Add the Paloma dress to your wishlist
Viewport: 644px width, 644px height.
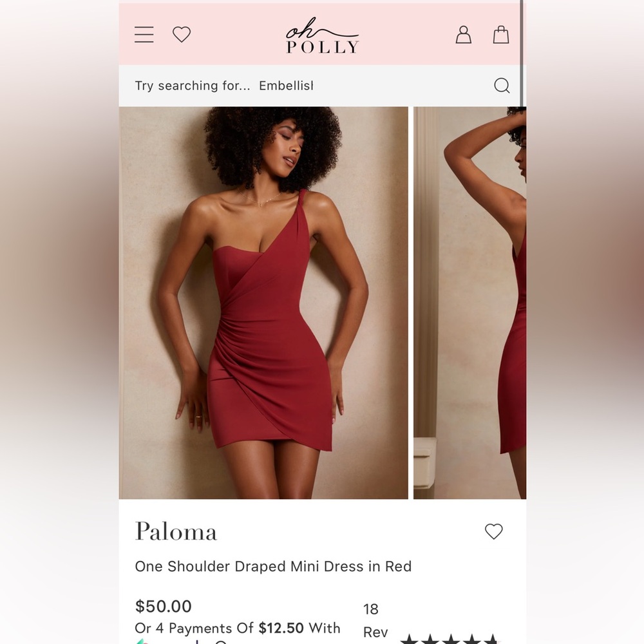(494, 531)
